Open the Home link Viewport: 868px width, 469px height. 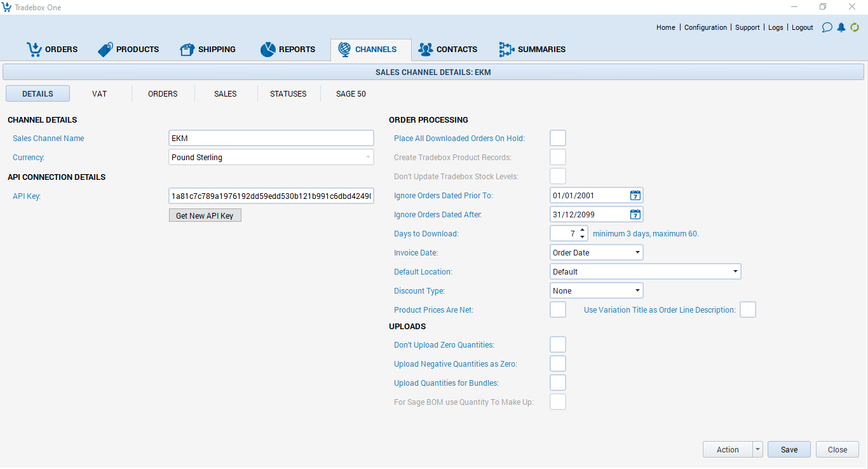666,27
